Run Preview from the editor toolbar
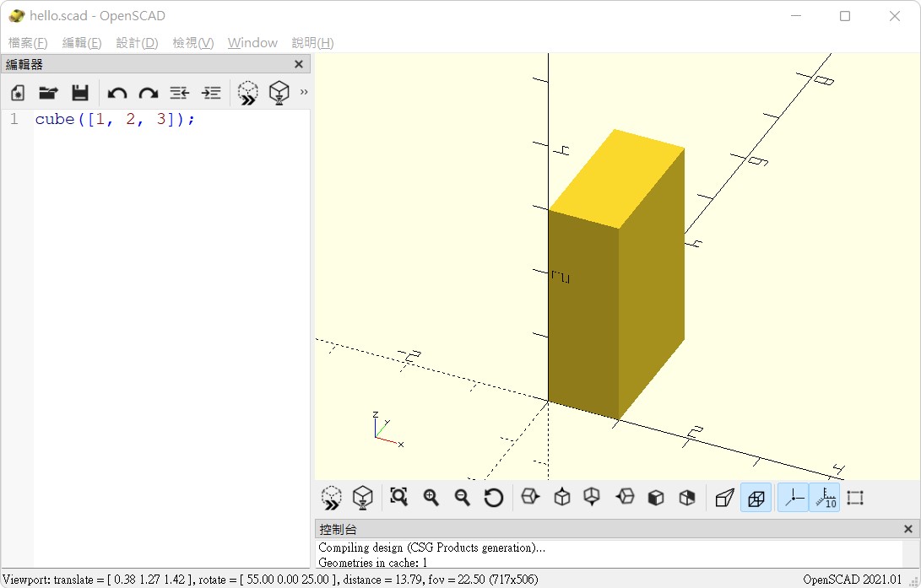This screenshot has height=588, width=921. pyautogui.click(x=248, y=93)
